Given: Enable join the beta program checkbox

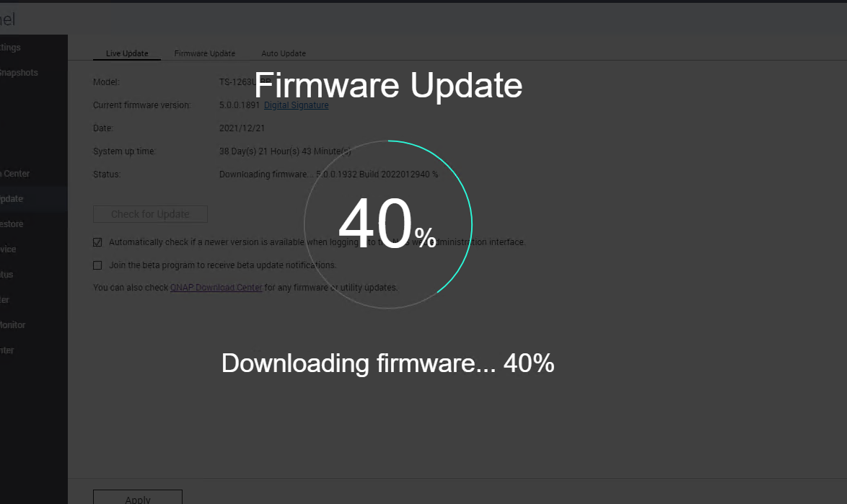Looking at the screenshot, I should click(x=97, y=265).
